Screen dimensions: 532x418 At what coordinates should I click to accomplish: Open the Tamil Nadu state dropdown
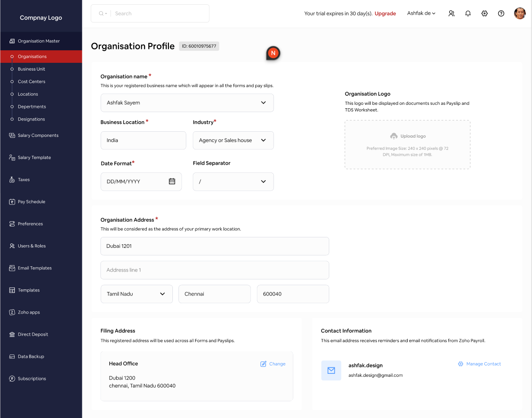(x=162, y=294)
